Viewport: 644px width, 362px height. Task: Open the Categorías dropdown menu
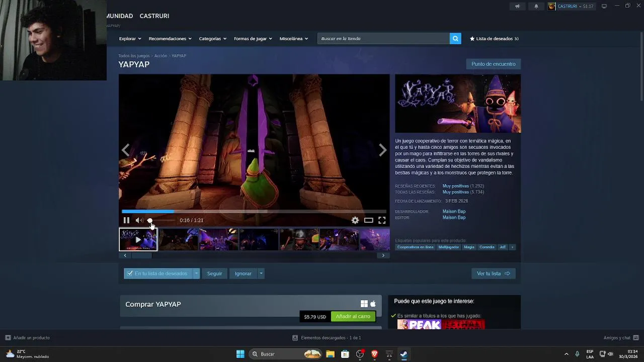click(x=212, y=39)
